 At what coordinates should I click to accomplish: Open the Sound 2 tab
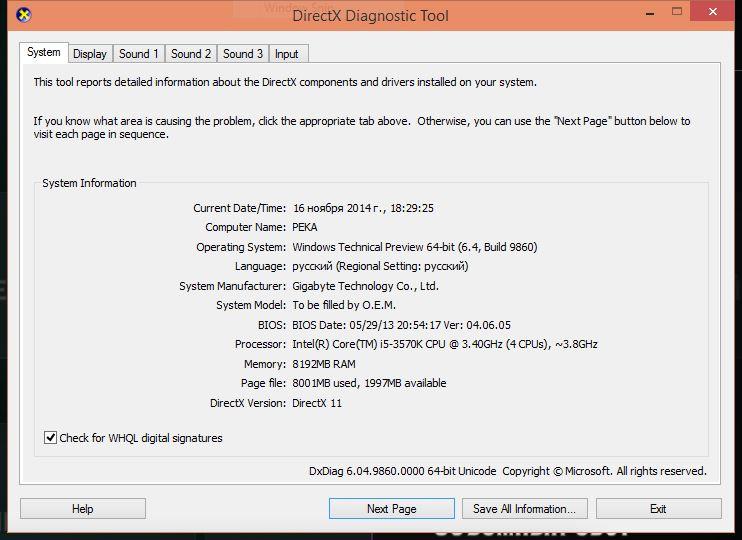pyautogui.click(x=191, y=54)
